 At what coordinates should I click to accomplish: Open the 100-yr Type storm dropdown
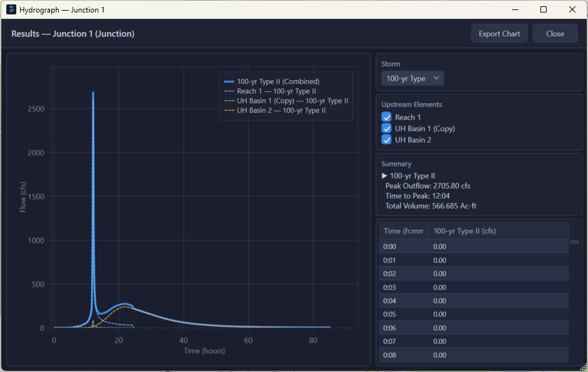pos(412,78)
